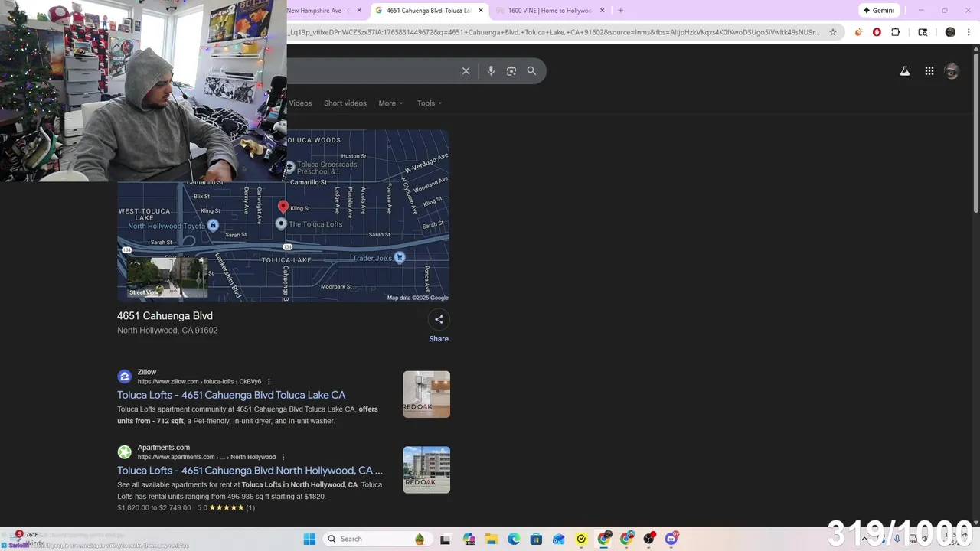Bookmark this page with the star icon
980x551 pixels.
pos(833,32)
